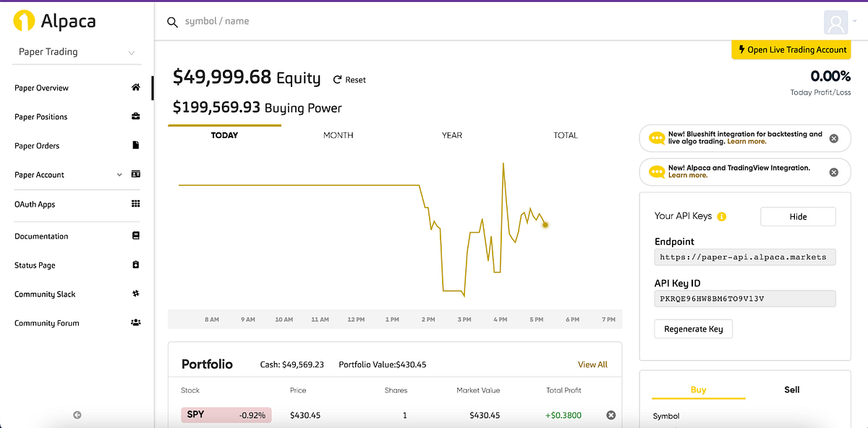Switch chart view to the MONTH tab
This screenshot has width=868, height=428.
pos(338,134)
